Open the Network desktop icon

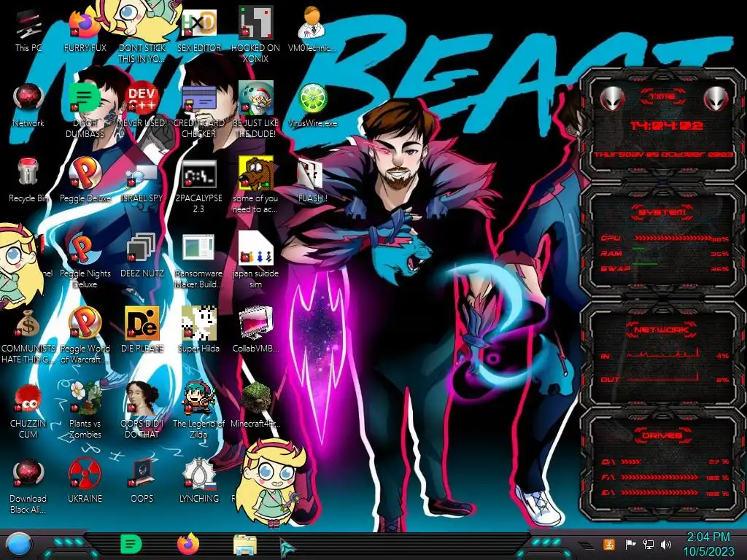pos(28,99)
